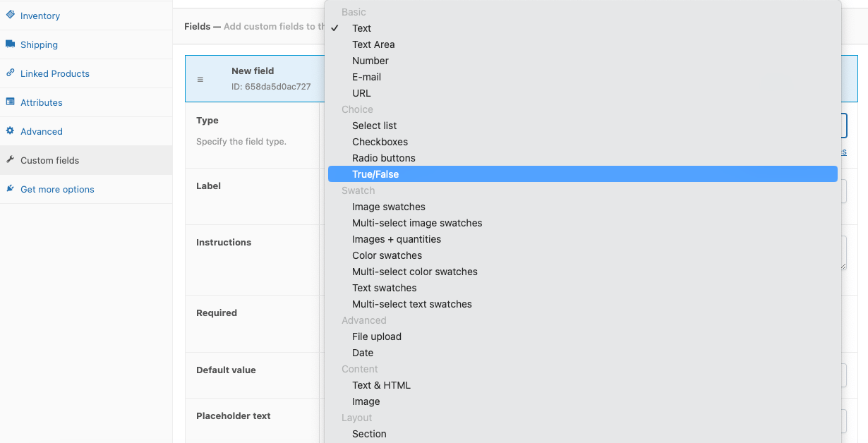Select URL field type
The height and width of the screenshot is (443, 868).
click(583, 93)
